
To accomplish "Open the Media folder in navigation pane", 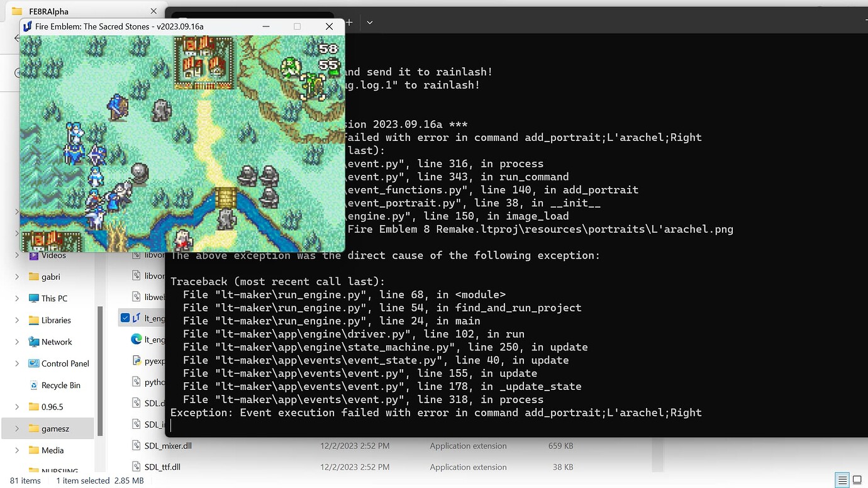I will 52,450.
